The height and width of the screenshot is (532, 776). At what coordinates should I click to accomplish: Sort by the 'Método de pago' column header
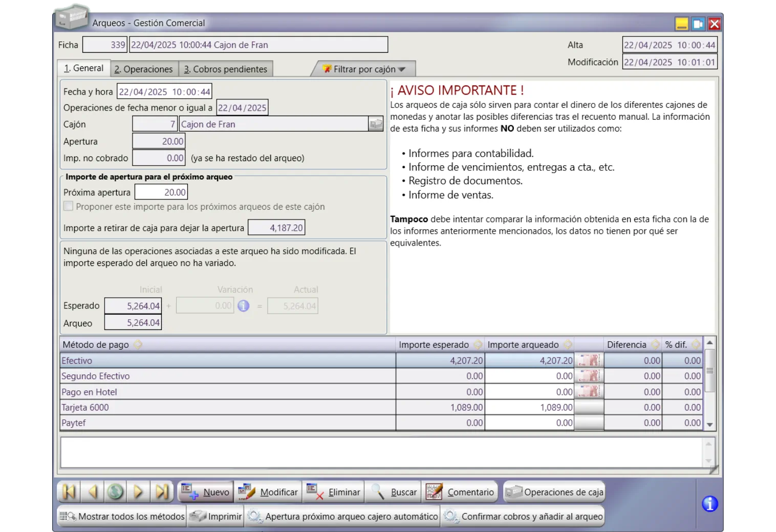click(x=96, y=345)
